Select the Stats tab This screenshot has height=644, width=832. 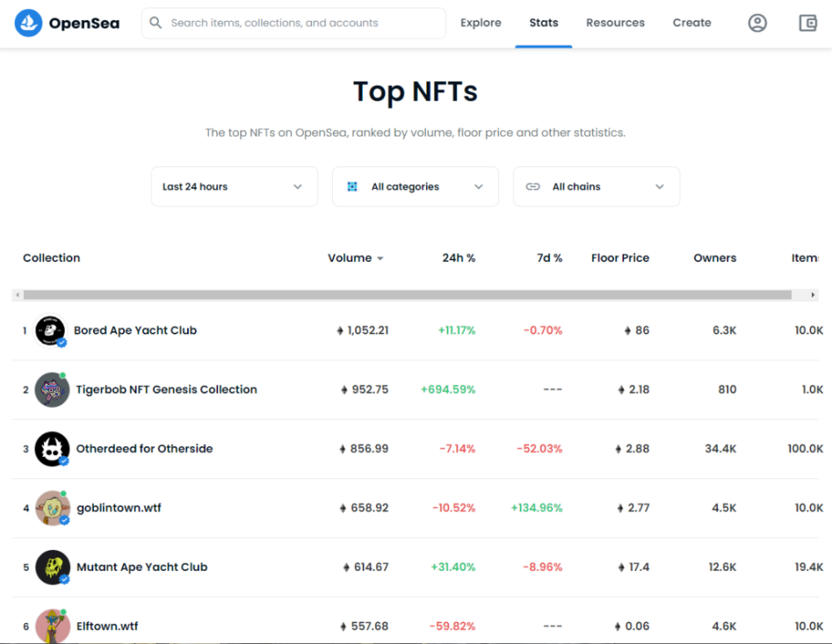pos(543,23)
